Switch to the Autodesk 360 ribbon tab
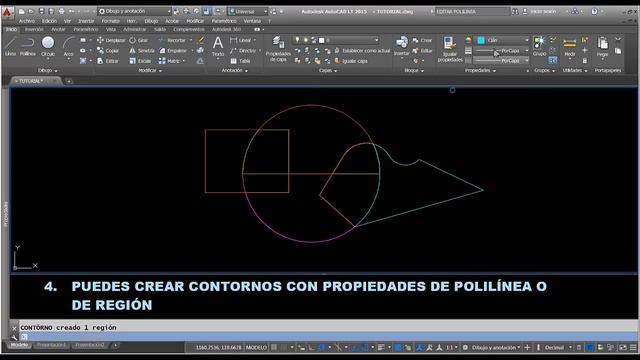Viewport: 640px width, 360px height. tap(226, 29)
